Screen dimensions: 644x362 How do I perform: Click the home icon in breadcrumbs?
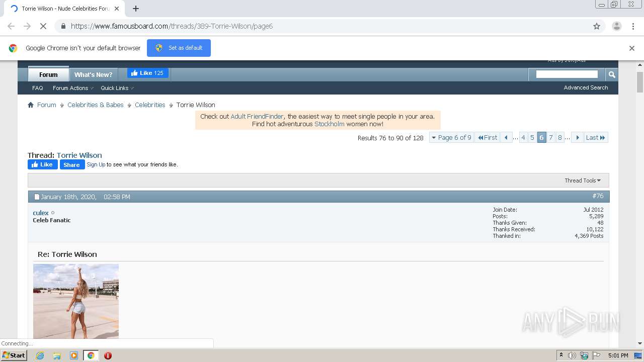(x=31, y=105)
